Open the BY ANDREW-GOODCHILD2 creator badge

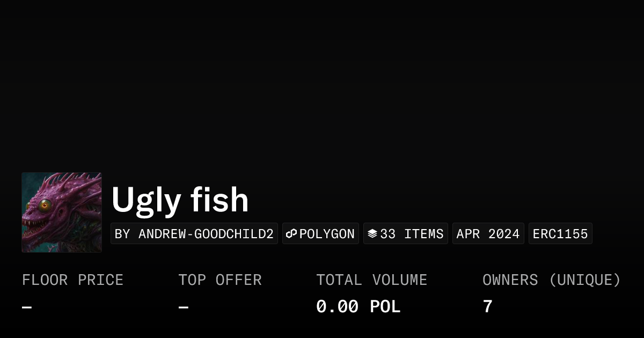(x=194, y=234)
